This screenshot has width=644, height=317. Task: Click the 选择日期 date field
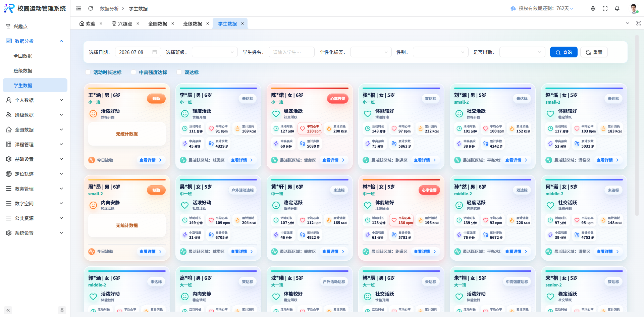[138, 52]
